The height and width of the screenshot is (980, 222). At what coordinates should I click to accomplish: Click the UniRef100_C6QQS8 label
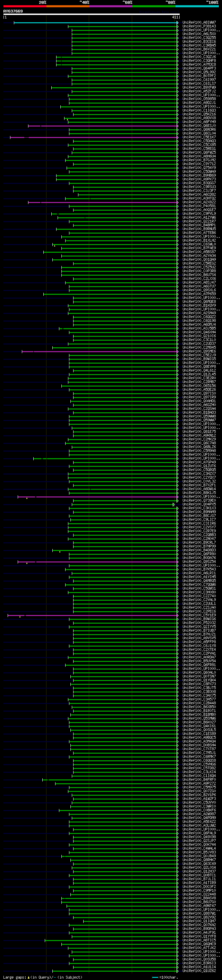point(199,761)
